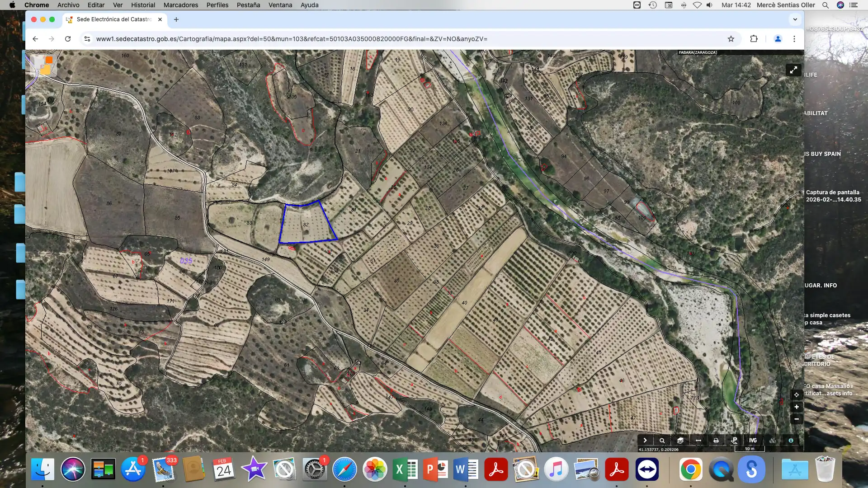The image size is (868, 488).
Task: Open System Preferences from the Dock
Action: (x=315, y=469)
